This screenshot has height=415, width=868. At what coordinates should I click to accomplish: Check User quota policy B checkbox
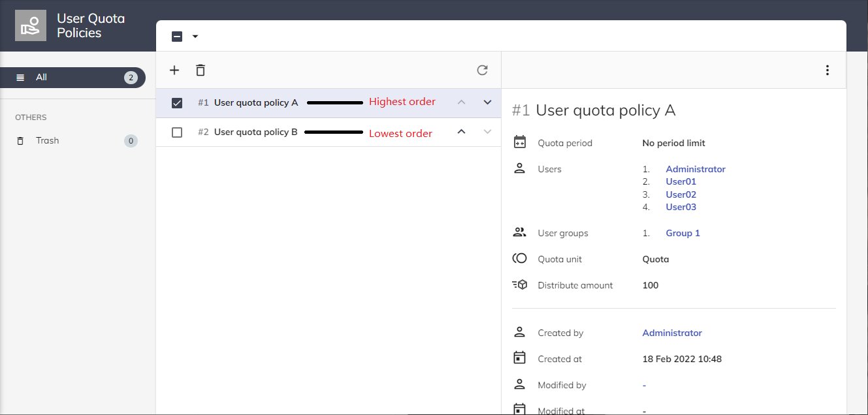coord(177,132)
